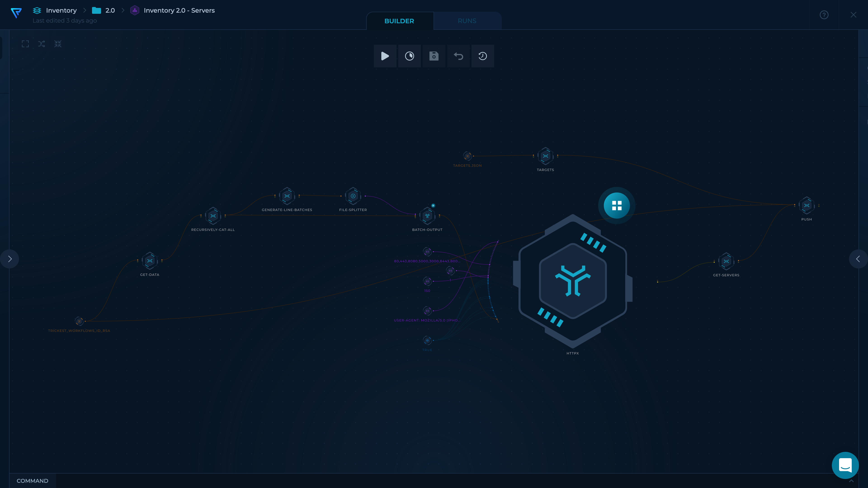868x488 pixels.
Task: Click the run workflow play button
Action: [x=385, y=56]
